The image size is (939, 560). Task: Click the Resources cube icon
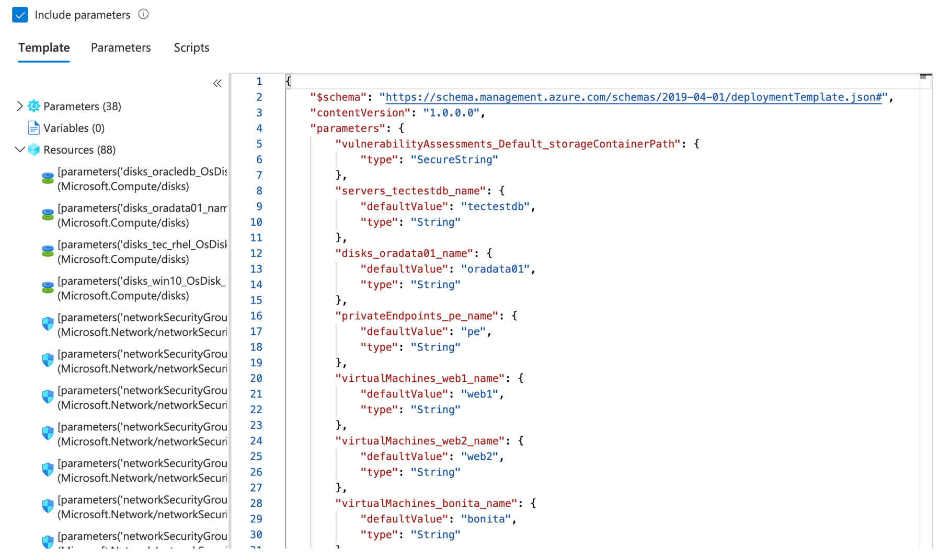click(34, 149)
